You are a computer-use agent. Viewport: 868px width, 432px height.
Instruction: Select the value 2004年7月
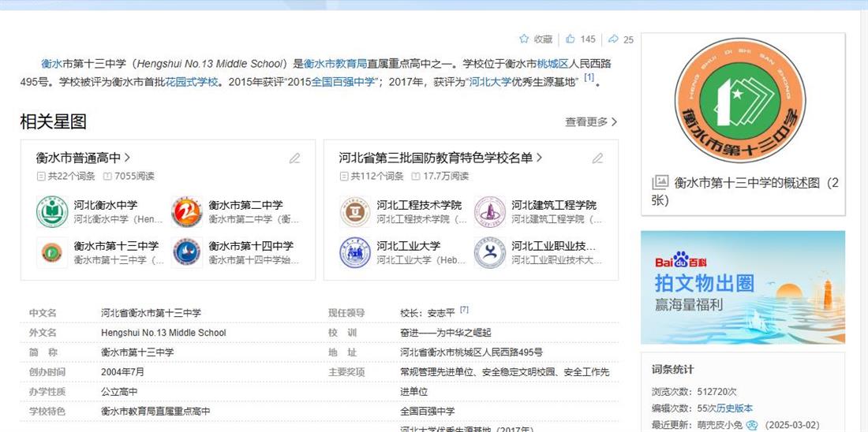(122, 372)
